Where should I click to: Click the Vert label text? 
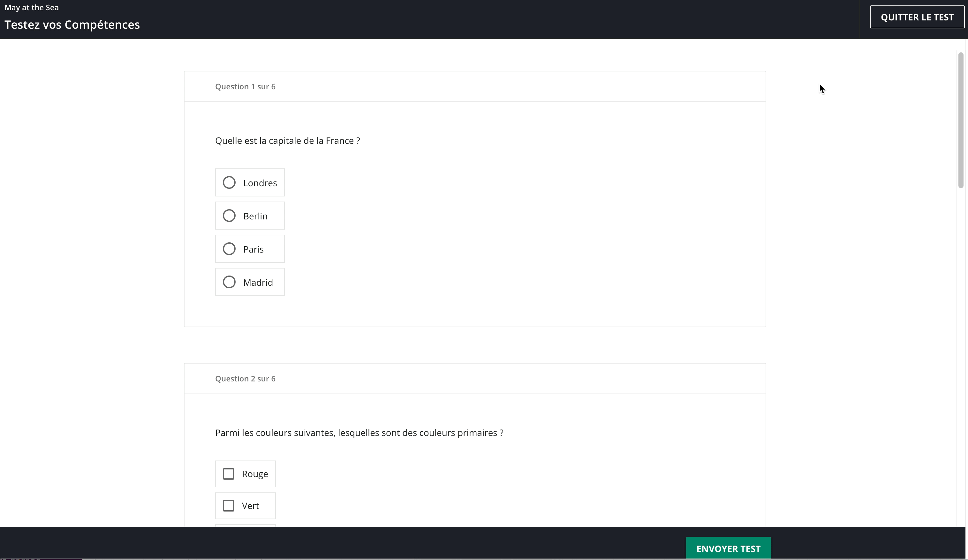pyautogui.click(x=250, y=506)
